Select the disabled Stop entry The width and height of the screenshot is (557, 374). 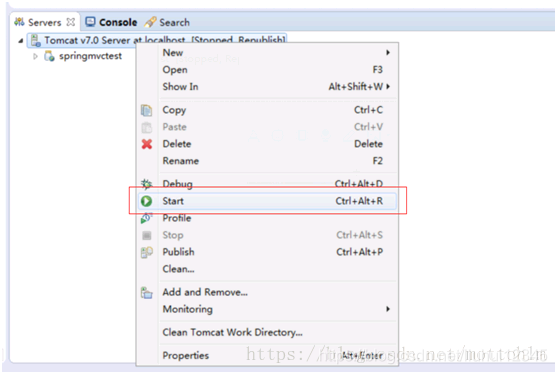(x=267, y=235)
